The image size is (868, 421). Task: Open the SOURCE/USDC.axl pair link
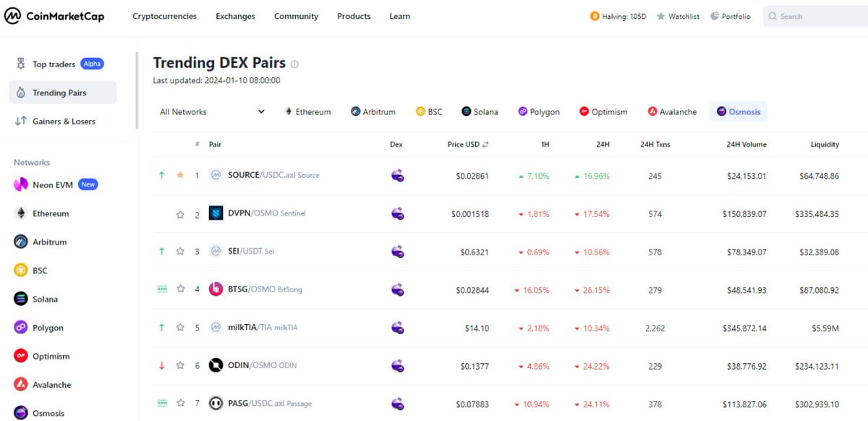(x=273, y=175)
